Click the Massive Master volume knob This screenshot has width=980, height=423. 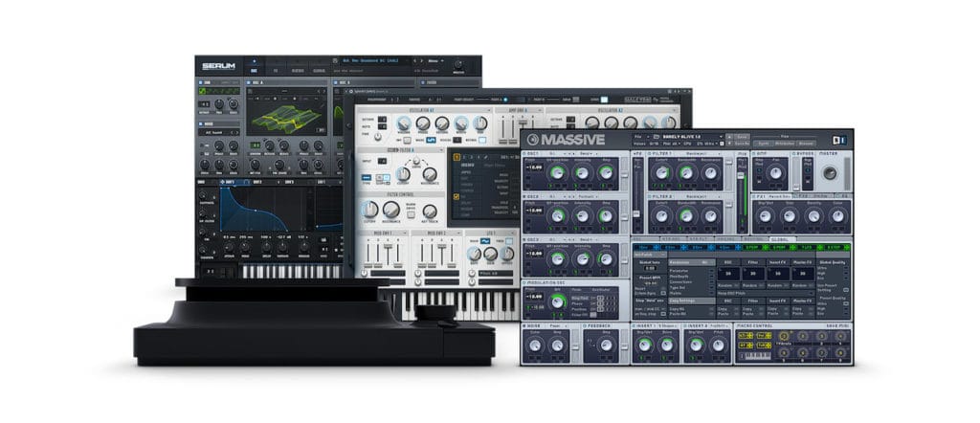point(830,173)
